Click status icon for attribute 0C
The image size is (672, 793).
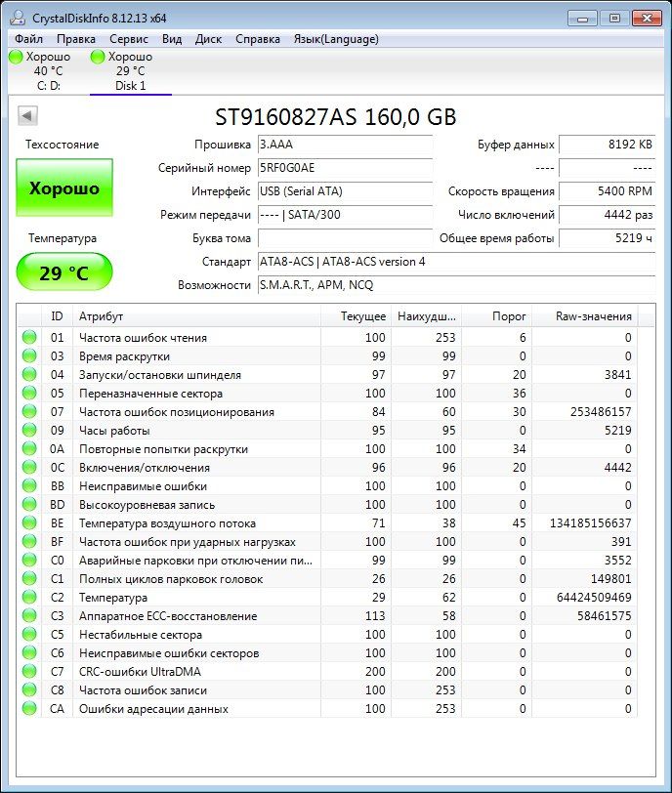point(30,467)
